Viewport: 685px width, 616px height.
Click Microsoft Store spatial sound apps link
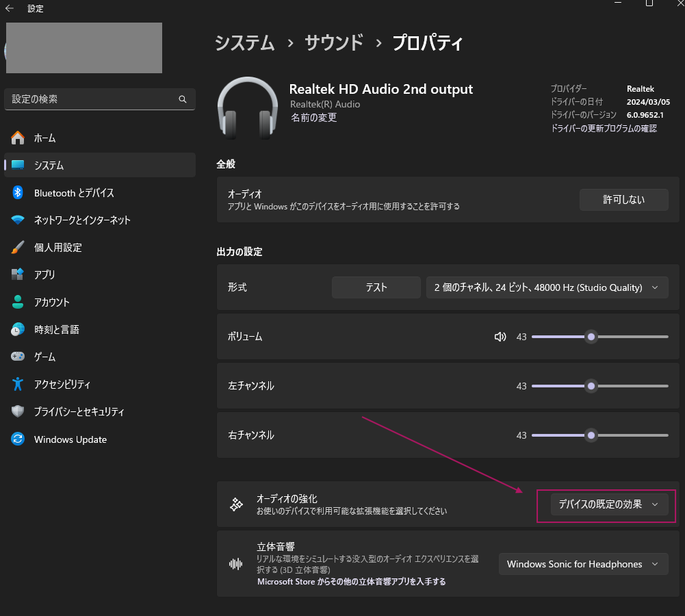351,582
